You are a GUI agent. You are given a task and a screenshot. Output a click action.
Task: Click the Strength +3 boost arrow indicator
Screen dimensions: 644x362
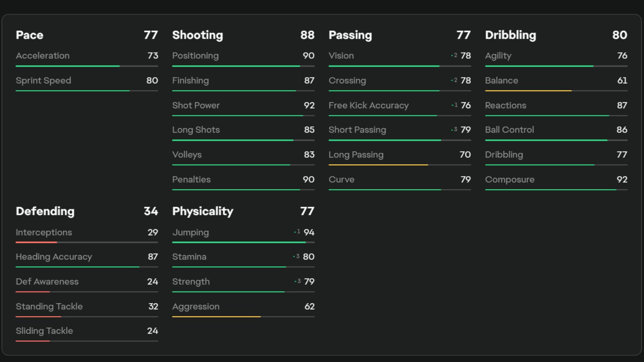[x=297, y=281]
